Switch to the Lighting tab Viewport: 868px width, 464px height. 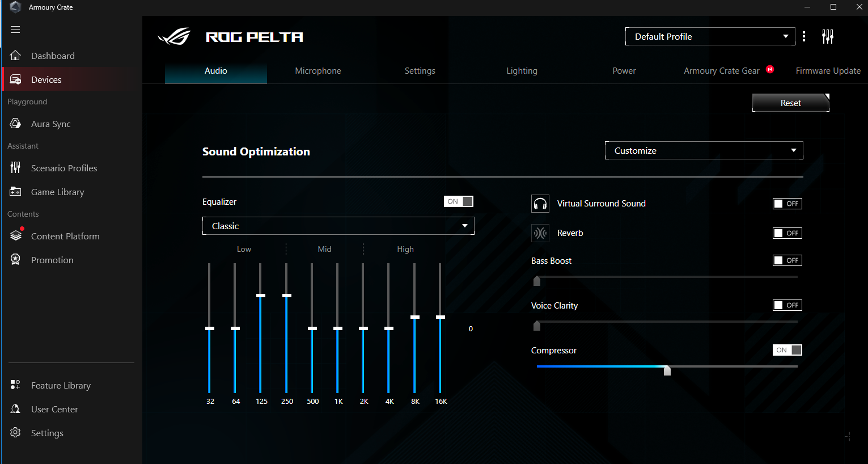click(522, 71)
